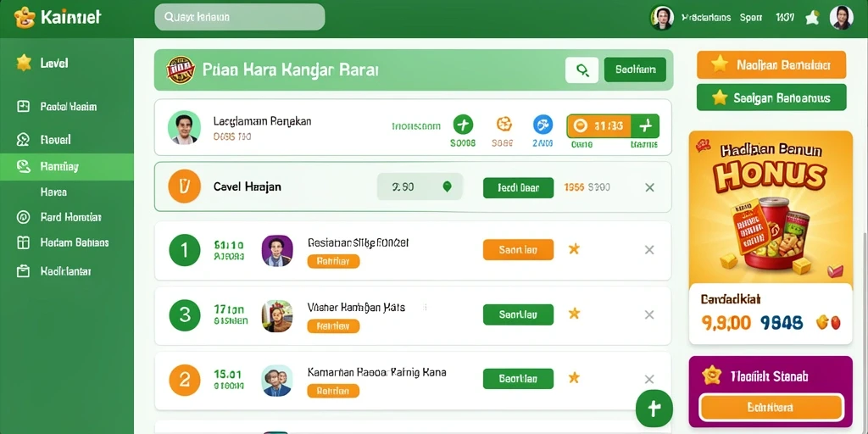Click the star icon in top bar
This screenshot has height=434, width=868.
812,19
